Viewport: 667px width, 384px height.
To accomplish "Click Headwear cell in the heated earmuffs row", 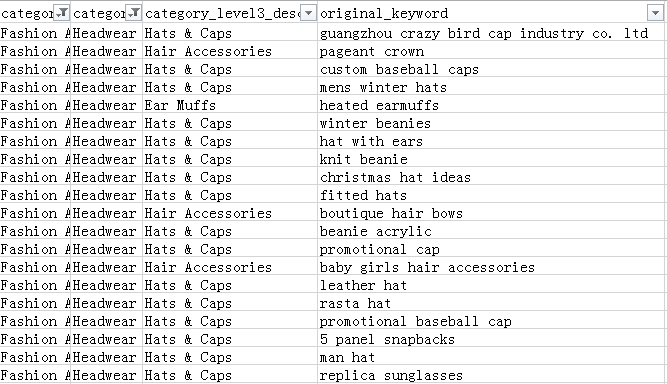I will click(x=106, y=105).
